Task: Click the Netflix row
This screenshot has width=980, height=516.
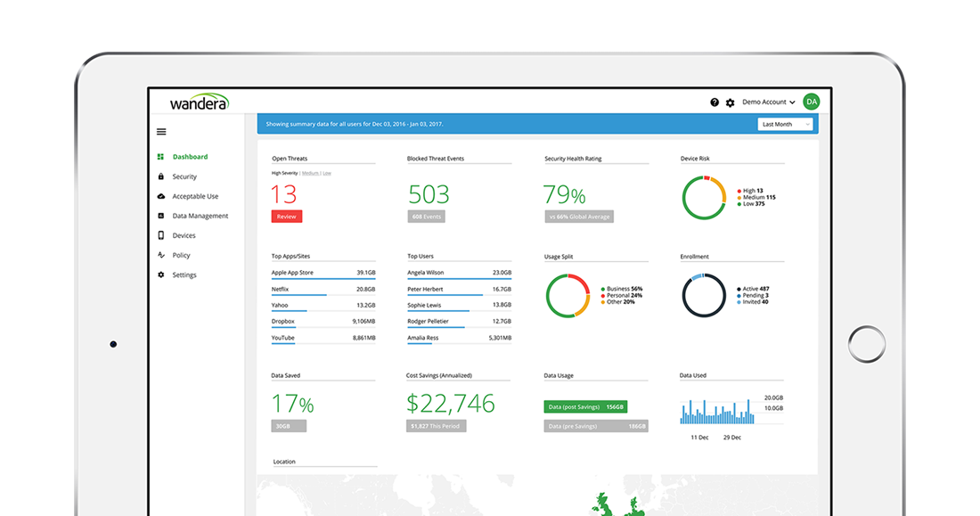Action: [x=323, y=290]
